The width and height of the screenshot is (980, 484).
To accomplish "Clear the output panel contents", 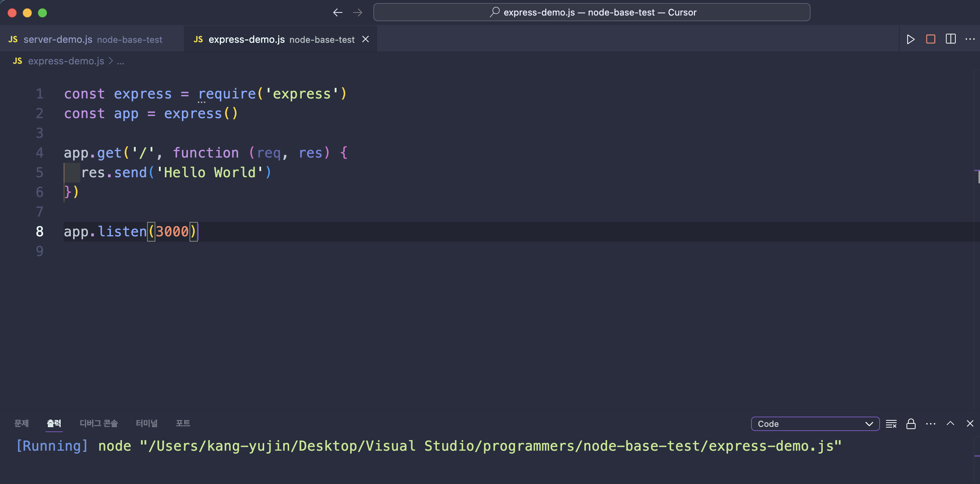I will click(x=892, y=423).
